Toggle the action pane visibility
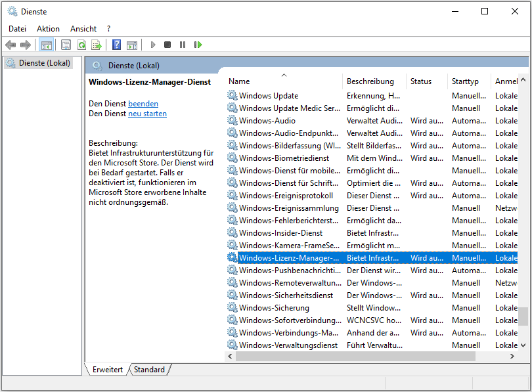This screenshot has width=532, height=392. tap(132, 45)
